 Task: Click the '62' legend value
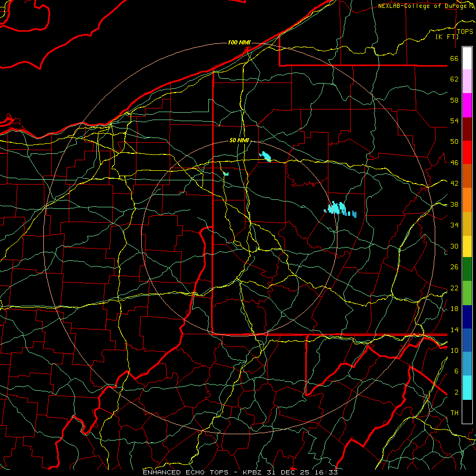tap(454, 79)
